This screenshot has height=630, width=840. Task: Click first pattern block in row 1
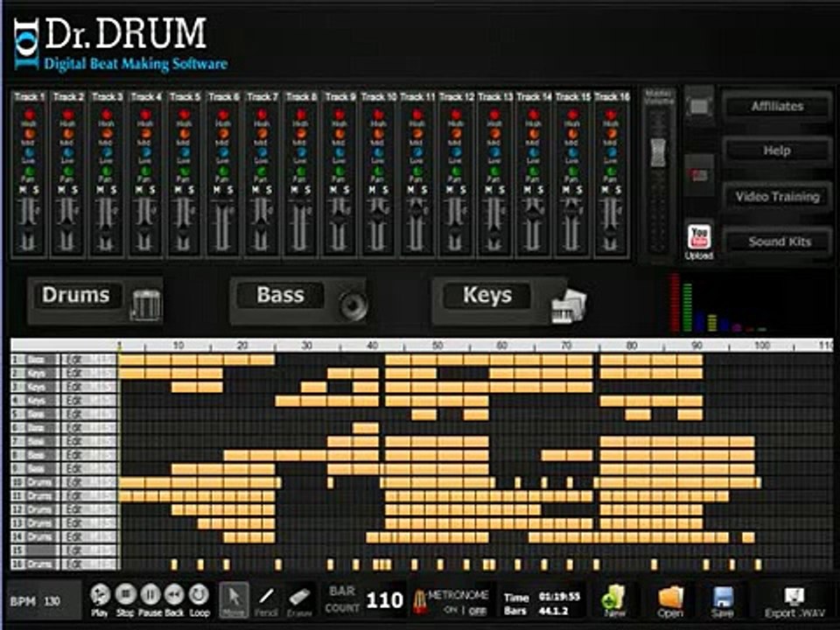[131, 360]
